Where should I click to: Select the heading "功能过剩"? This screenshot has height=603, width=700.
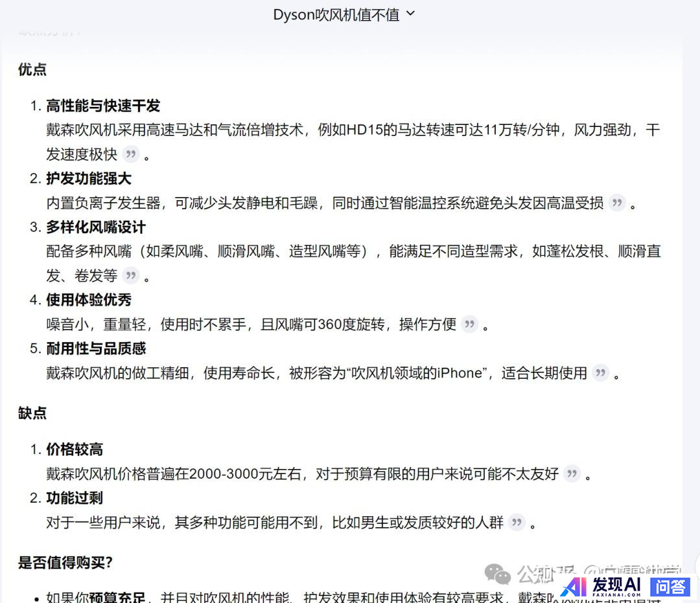(x=75, y=497)
